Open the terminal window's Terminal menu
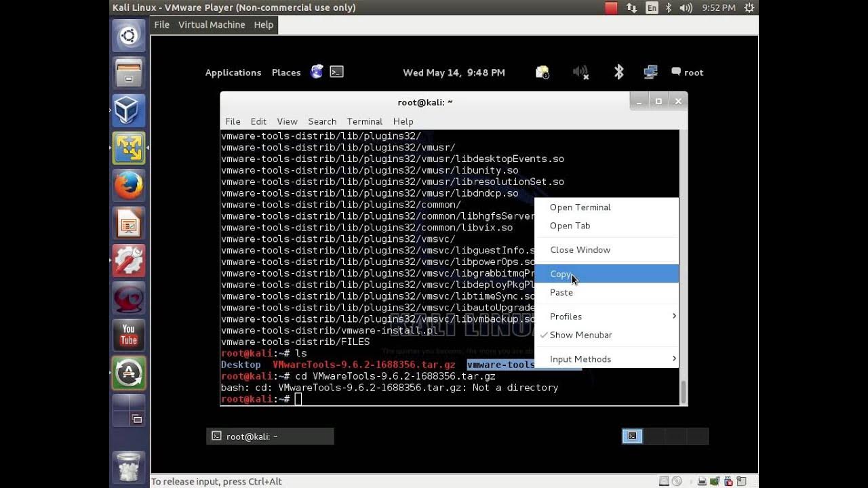 [365, 121]
